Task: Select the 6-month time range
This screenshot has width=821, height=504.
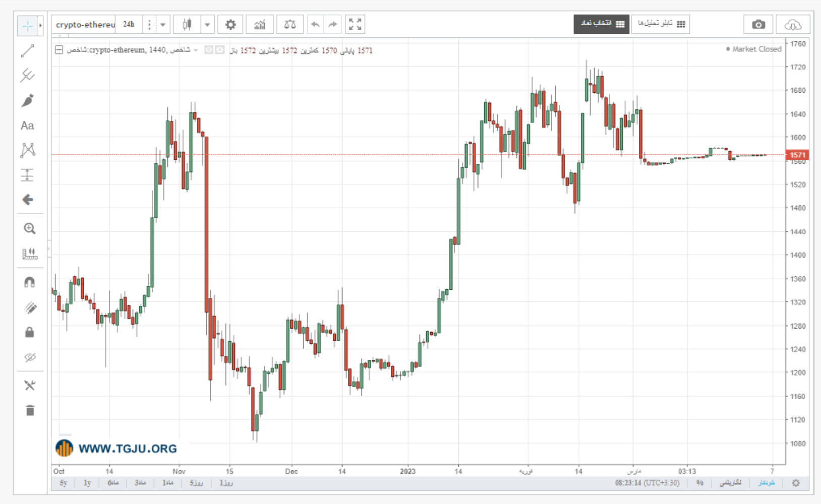Action: tap(113, 483)
